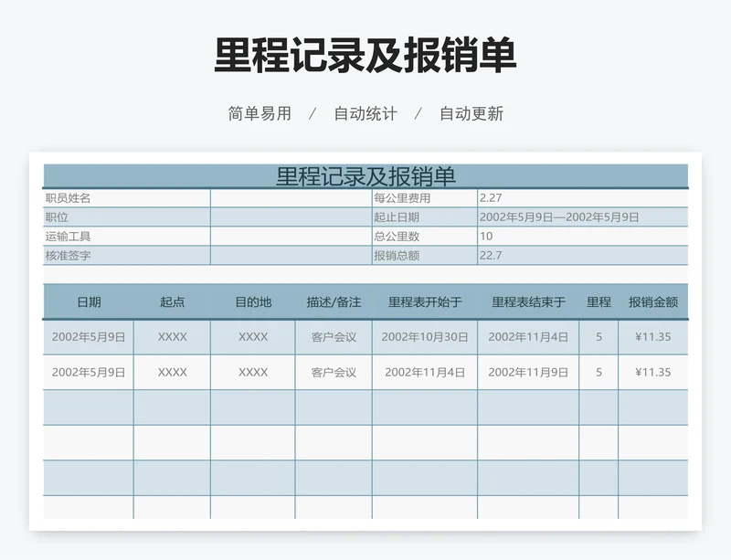Click the 报销金额 column header

(652, 302)
